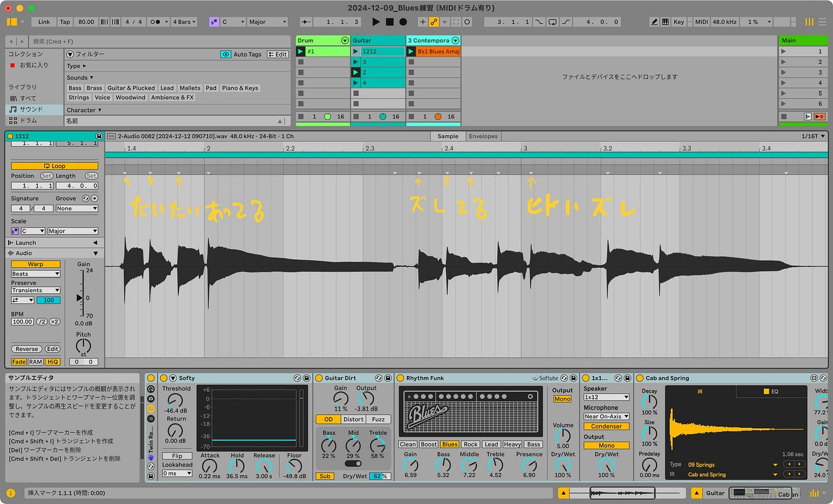Open the Beats warp mode dropdown

click(x=35, y=274)
